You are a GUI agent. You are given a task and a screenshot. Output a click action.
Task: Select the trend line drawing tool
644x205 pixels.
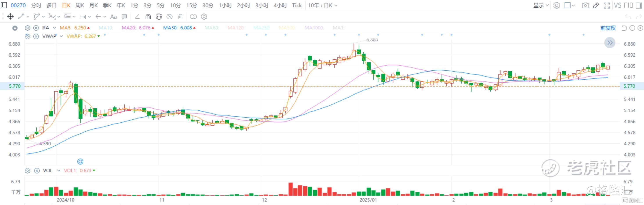[21, 17]
